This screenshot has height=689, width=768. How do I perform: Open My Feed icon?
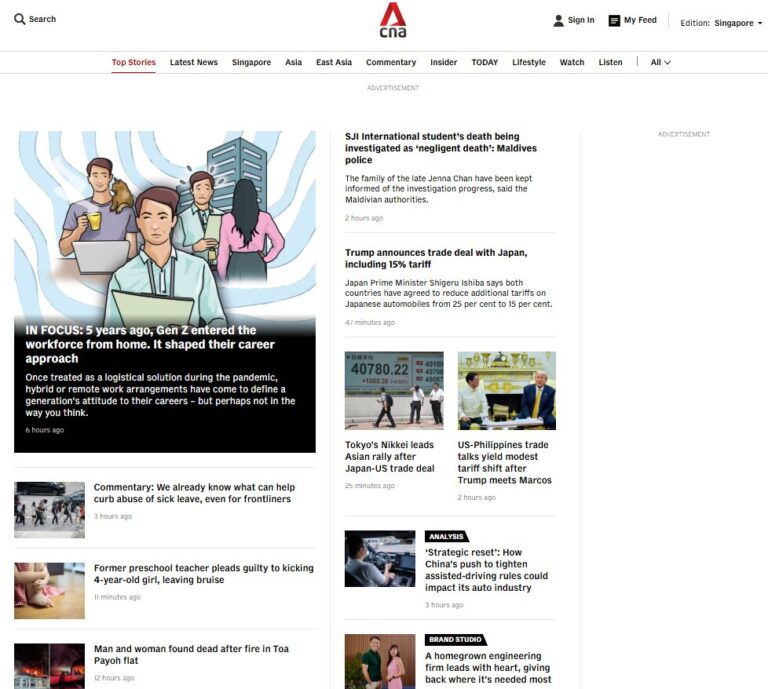point(614,20)
